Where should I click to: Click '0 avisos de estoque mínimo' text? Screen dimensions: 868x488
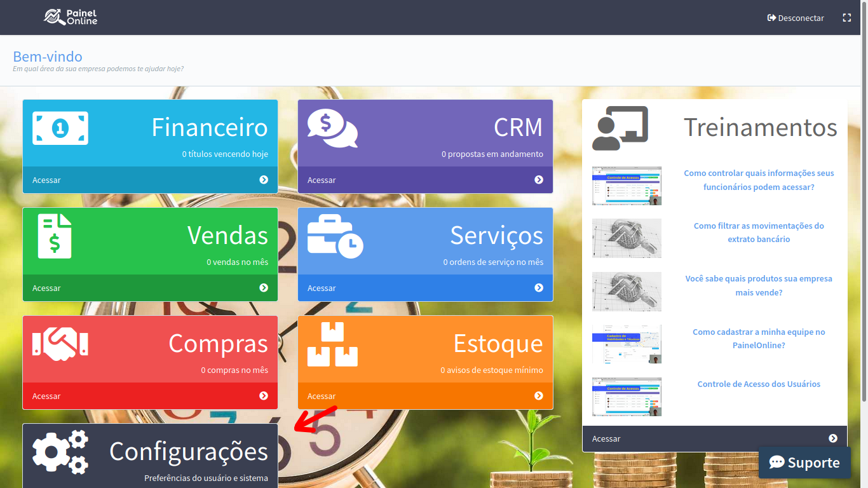(x=492, y=370)
